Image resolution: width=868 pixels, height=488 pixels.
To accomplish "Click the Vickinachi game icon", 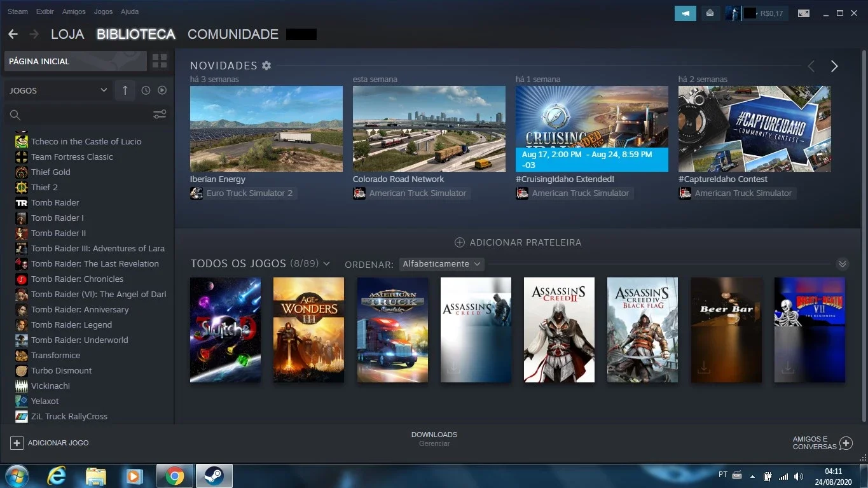I will pyautogui.click(x=22, y=386).
